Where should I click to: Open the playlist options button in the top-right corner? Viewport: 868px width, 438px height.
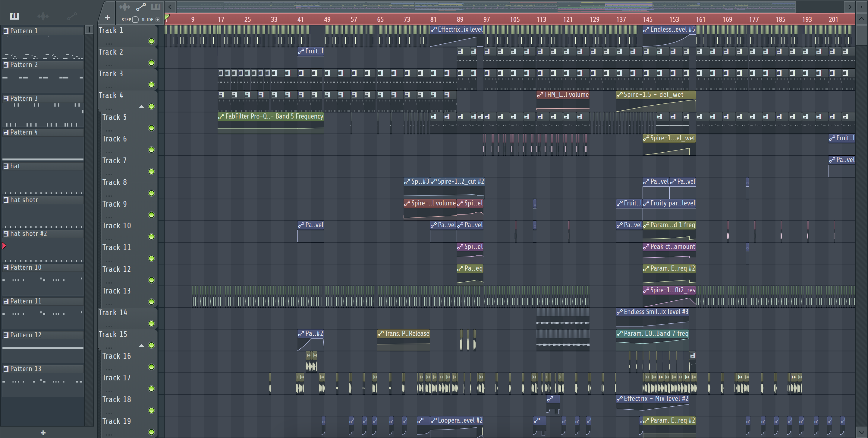[x=861, y=6]
